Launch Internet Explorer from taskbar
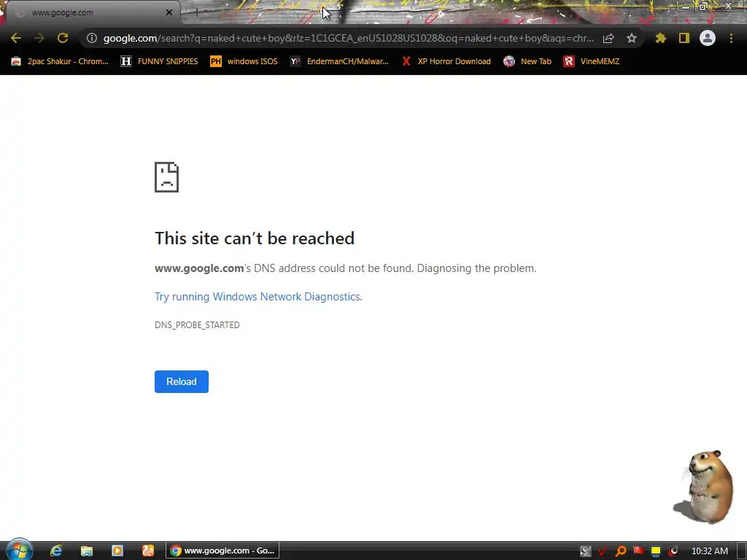Viewport: 747px width, 560px height. pos(56,551)
